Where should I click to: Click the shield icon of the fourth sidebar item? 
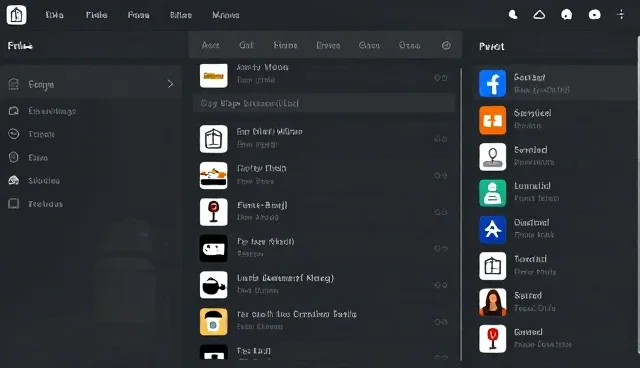[14, 157]
